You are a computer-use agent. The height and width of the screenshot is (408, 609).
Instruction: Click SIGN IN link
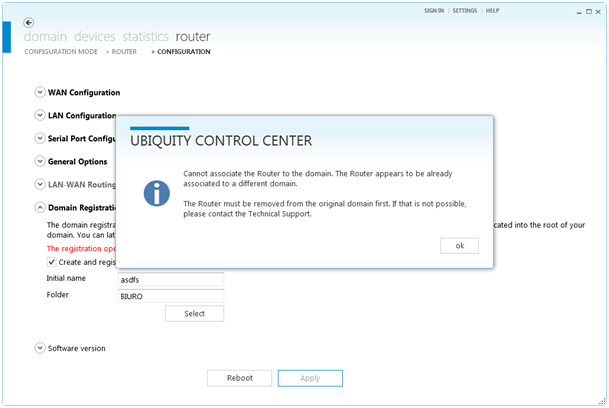434,11
